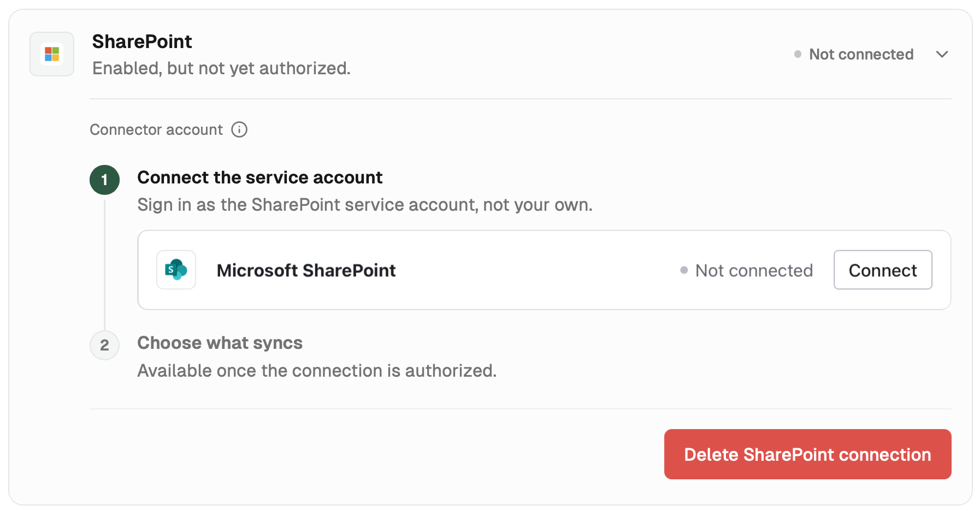Click 'Sign in as the SharePoint service account' text
Viewport: 980px width, 511px height.
[365, 205]
